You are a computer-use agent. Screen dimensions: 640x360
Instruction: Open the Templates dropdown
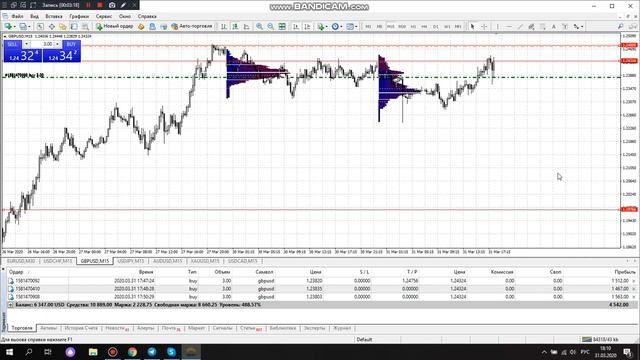coord(351,27)
